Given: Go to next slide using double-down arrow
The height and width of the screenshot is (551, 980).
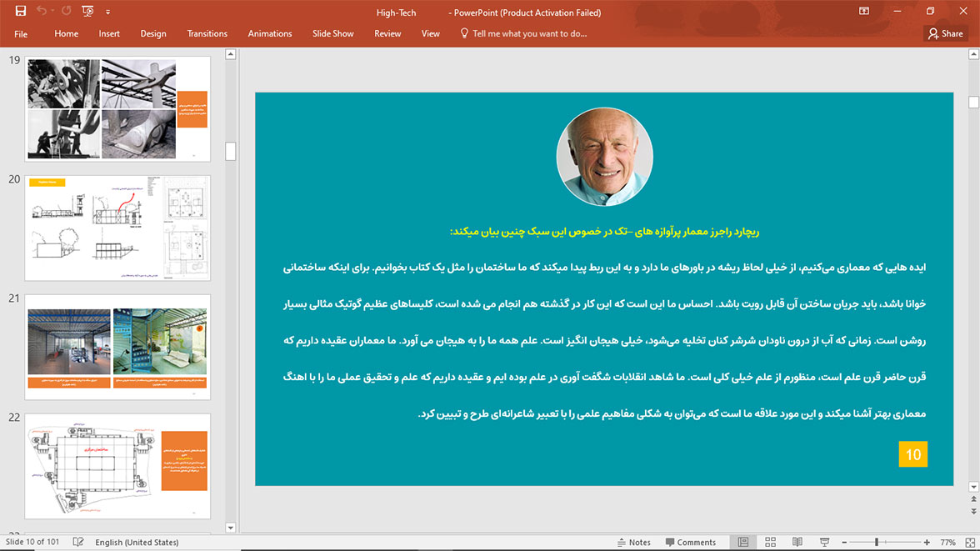Looking at the screenshot, I should coord(973,511).
